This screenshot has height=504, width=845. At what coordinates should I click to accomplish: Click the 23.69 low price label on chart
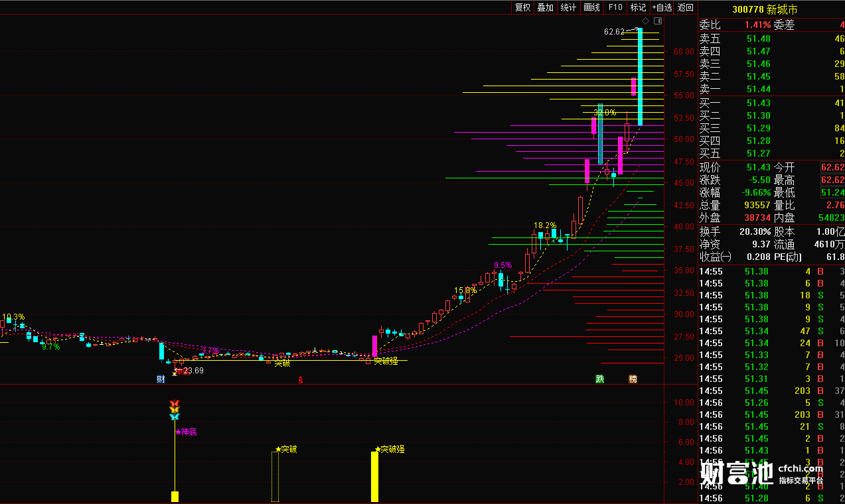coord(193,371)
